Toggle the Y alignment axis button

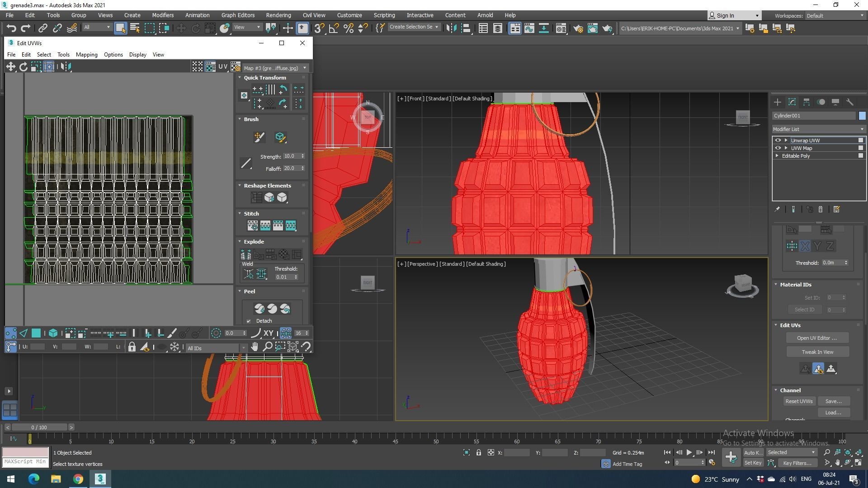pos(817,246)
